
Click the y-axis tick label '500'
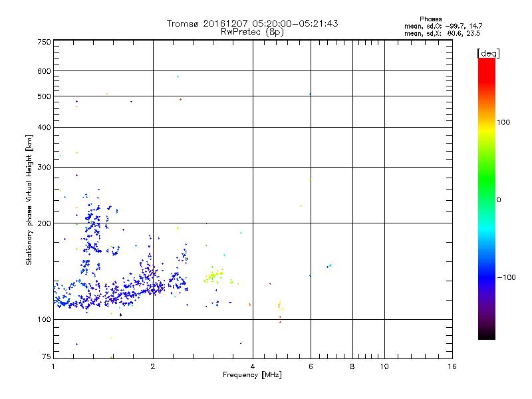pyautogui.click(x=44, y=96)
